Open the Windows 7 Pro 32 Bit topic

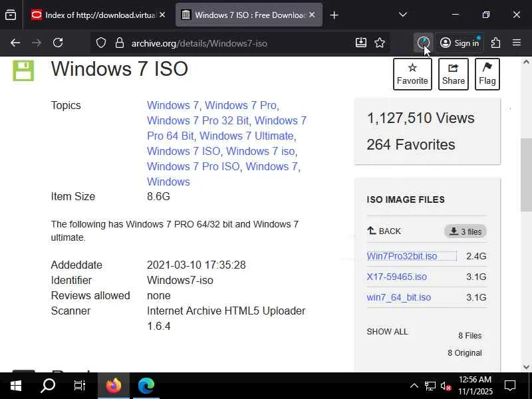click(x=198, y=120)
